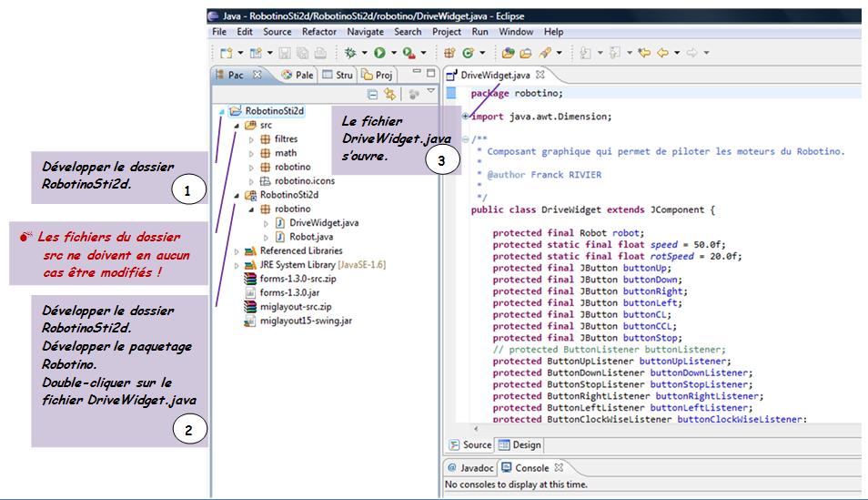
Task: Select the Javadoc tab in bottom panel
Action: coord(469,467)
